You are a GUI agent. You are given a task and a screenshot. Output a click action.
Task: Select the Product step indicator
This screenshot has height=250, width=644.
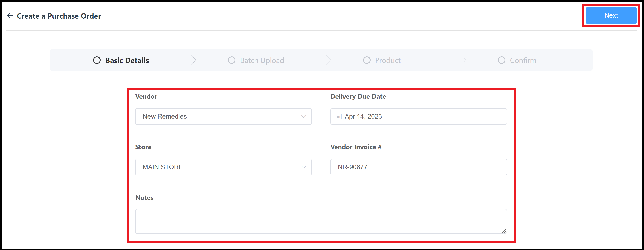(x=367, y=60)
